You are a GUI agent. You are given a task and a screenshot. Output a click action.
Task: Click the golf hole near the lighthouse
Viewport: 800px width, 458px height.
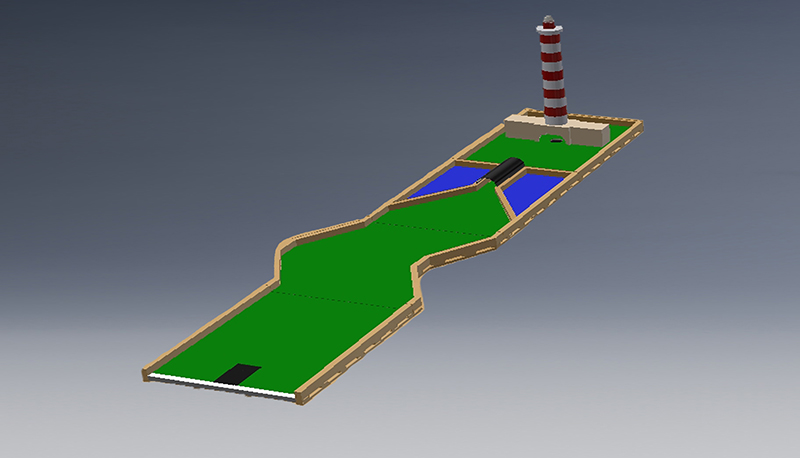pyautogui.click(x=554, y=142)
